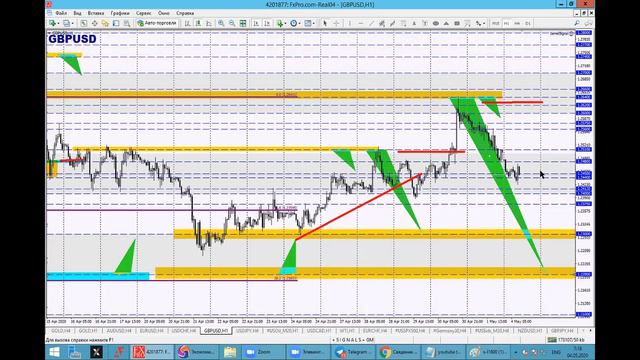The image size is (640, 360).
Task: Select the Horizontal Line tool
Action: [x=360, y=23]
